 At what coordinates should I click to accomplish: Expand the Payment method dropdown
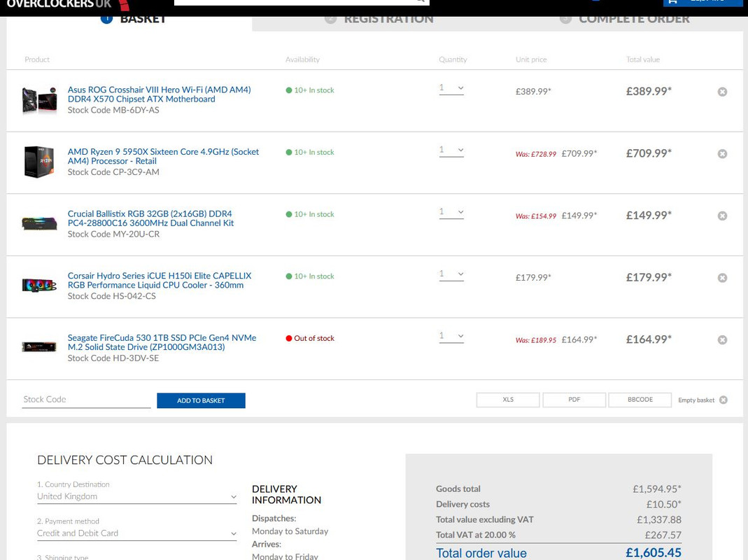137,533
